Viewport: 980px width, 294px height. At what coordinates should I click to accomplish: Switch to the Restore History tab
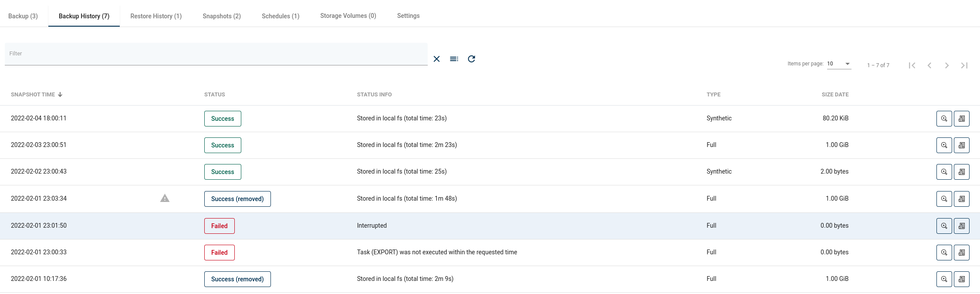[156, 16]
